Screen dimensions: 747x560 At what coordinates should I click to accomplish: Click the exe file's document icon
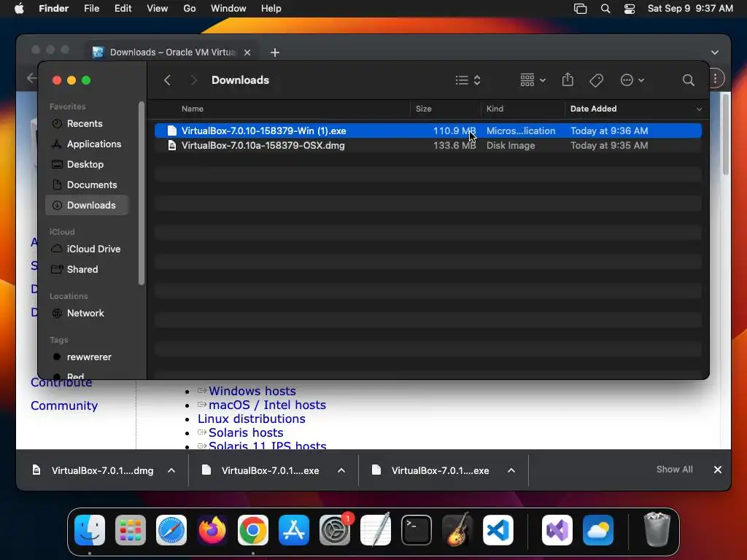coord(172,131)
